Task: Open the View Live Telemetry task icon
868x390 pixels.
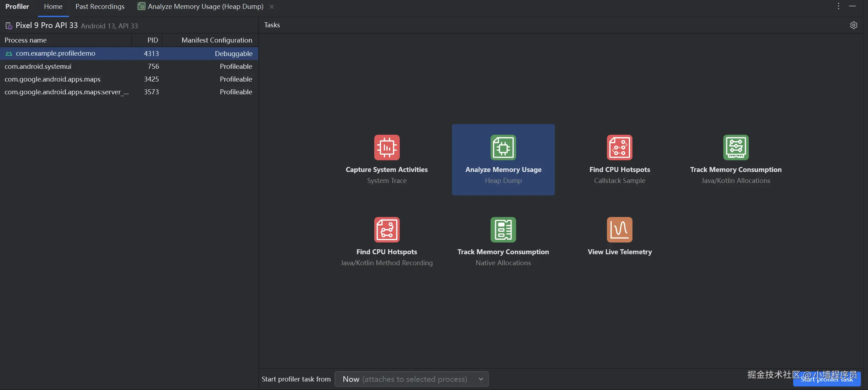Action: (x=619, y=229)
